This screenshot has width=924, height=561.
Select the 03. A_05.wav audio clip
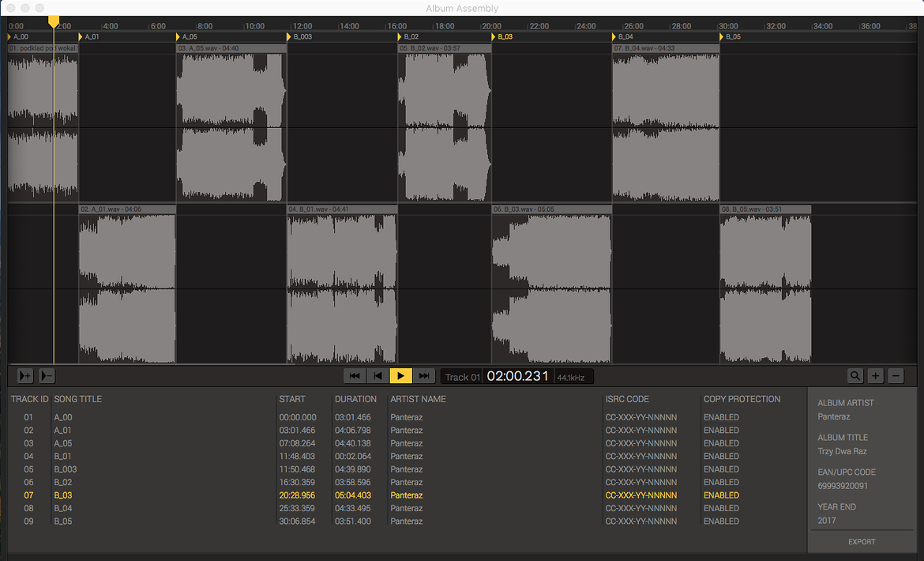click(x=231, y=122)
